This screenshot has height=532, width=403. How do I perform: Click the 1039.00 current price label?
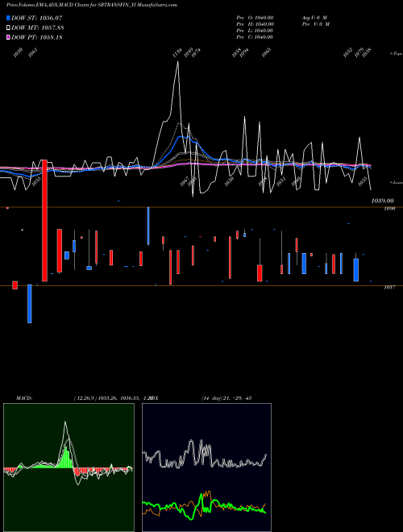tap(383, 201)
